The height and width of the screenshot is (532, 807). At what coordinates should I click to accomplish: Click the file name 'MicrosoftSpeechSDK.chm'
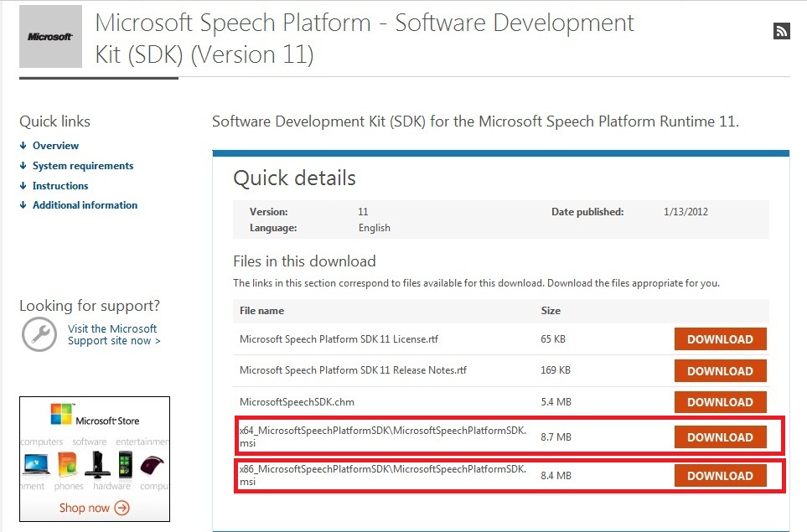pos(297,402)
